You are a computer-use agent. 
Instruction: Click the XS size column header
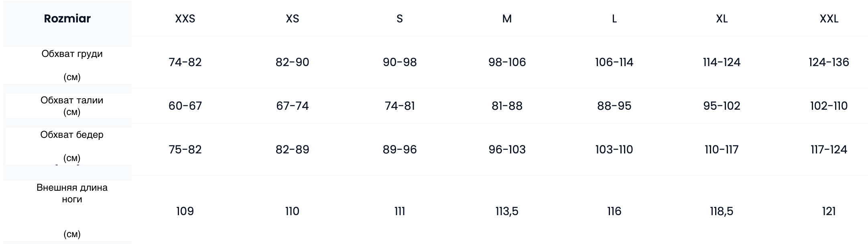pyautogui.click(x=292, y=19)
